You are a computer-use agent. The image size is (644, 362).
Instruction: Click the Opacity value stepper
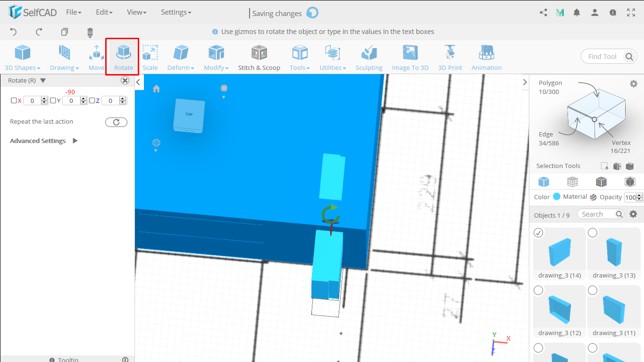pyautogui.click(x=640, y=197)
